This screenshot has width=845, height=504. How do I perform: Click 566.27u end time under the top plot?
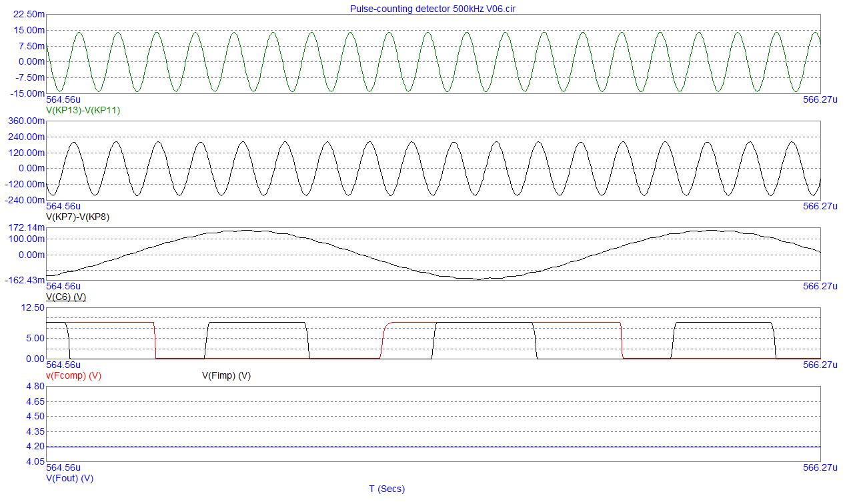click(x=820, y=100)
